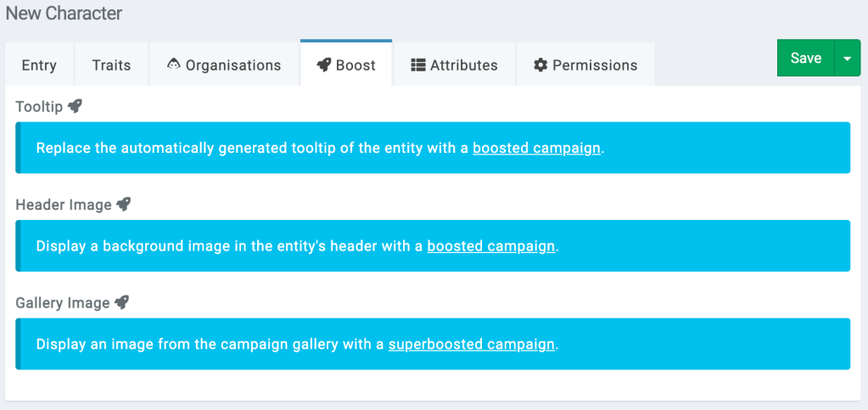The width and height of the screenshot is (868, 410).
Task: Open the Traits tab
Action: point(111,65)
